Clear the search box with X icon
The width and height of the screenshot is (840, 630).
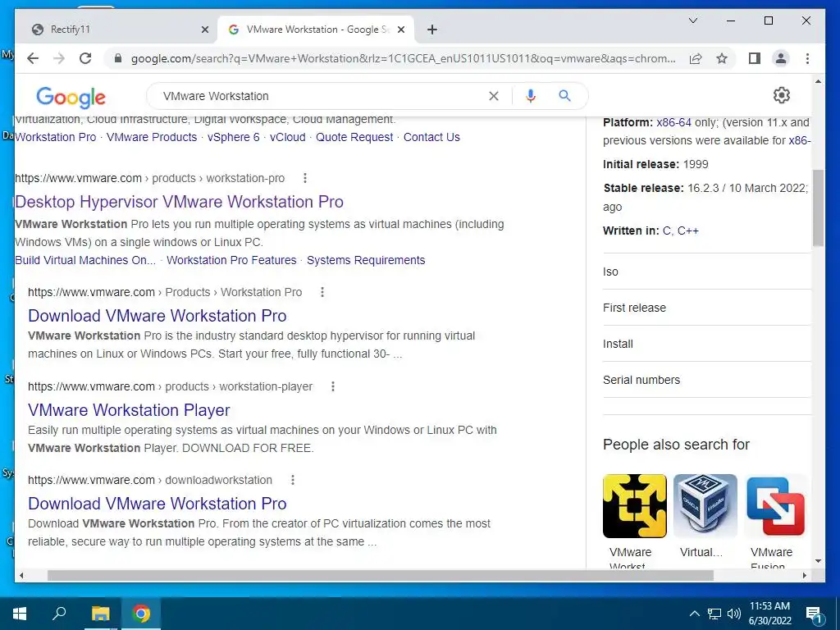[493, 96]
